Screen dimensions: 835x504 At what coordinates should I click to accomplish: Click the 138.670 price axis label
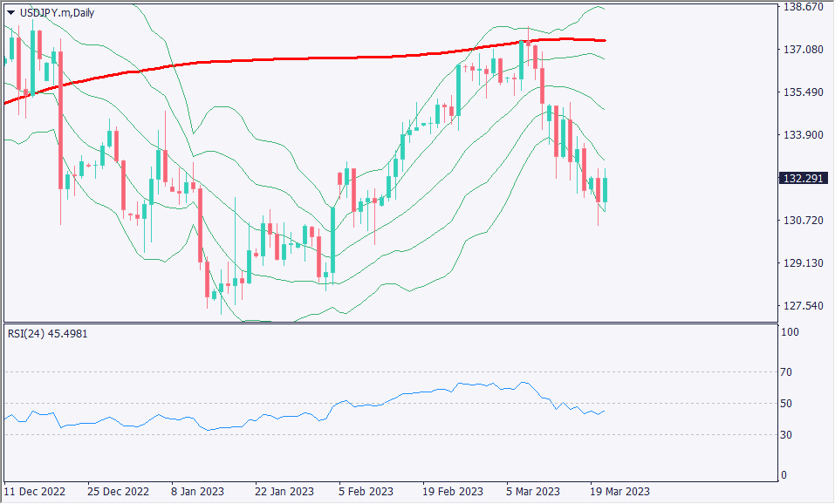pyautogui.click(x=803, y=7)
